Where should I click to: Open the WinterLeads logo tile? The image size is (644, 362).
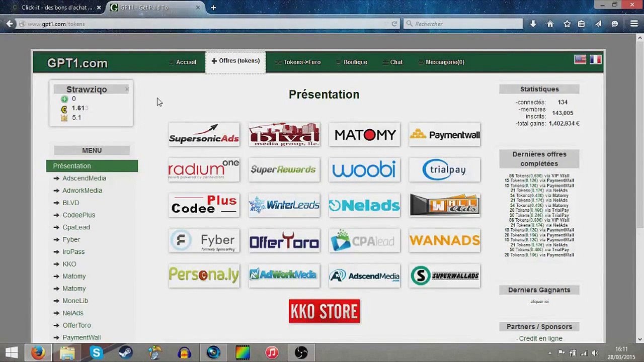point(284,205)
